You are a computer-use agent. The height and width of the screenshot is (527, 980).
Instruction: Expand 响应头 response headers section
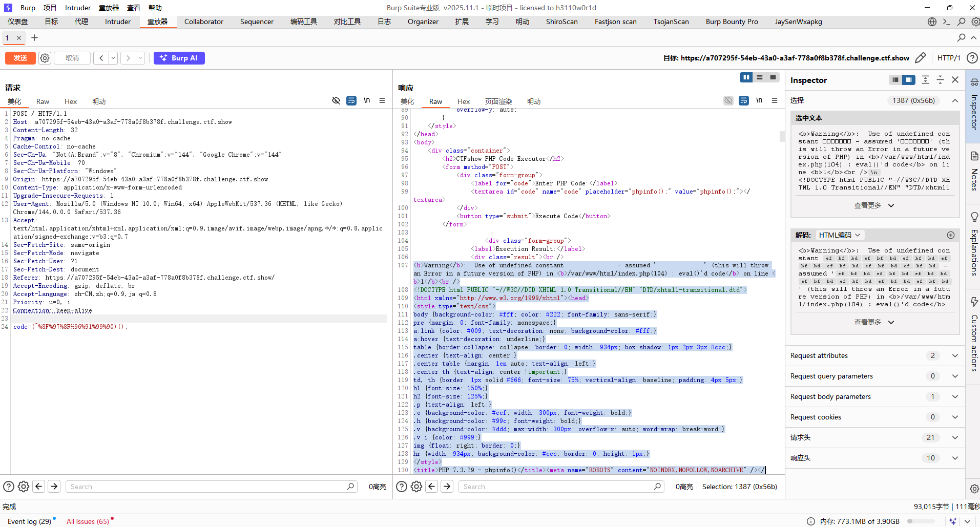[874, 458]
